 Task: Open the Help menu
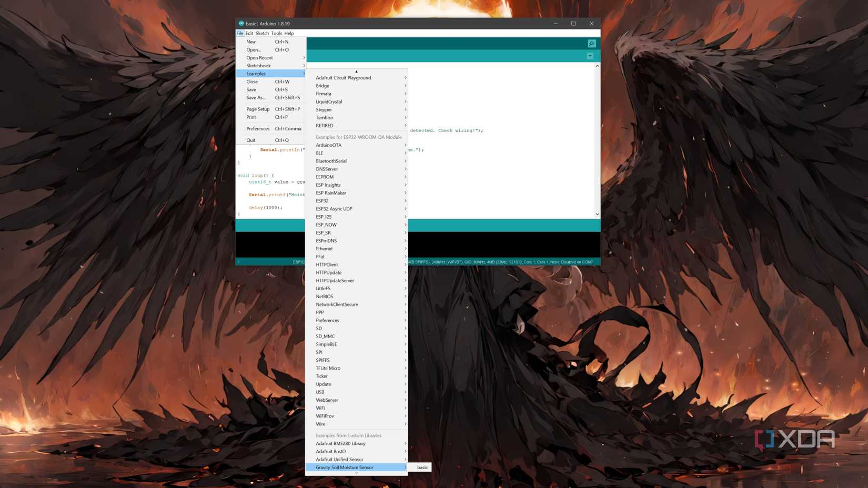pyautogui.click(x=289, y=33)
